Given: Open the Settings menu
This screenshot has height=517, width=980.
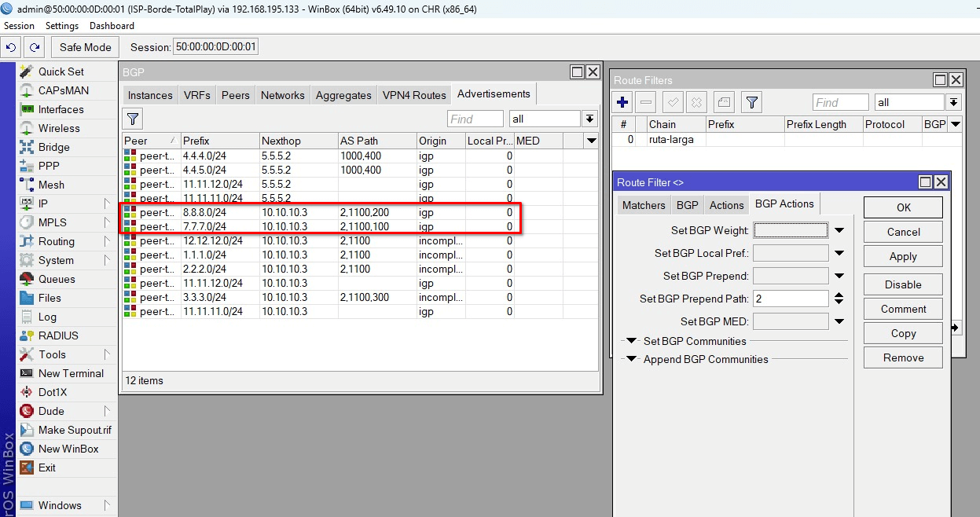Looking at the screenshot, I should point(62,26).
